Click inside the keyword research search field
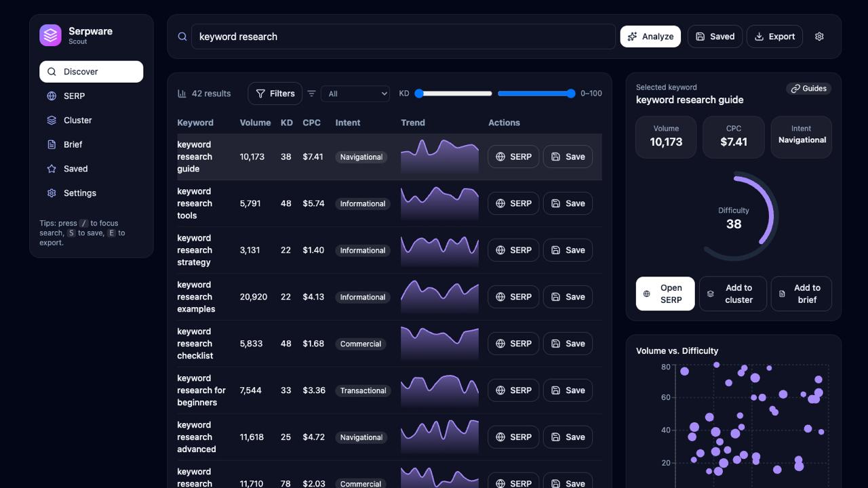This screenshot has width=868, height=488. point(403,36)
